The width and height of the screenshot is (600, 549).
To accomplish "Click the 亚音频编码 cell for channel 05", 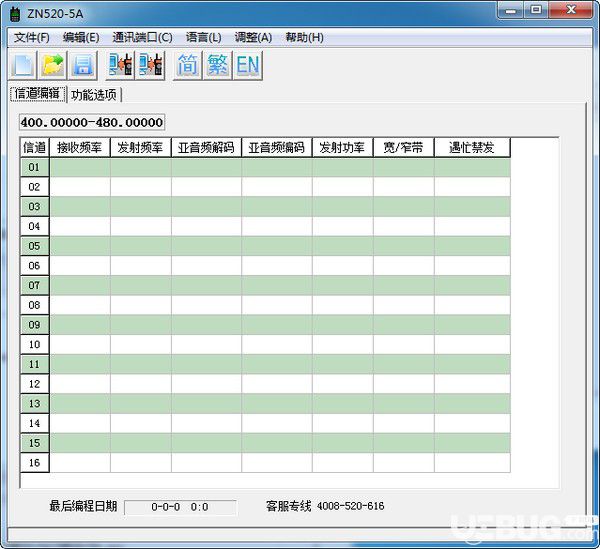I will 277,246.
